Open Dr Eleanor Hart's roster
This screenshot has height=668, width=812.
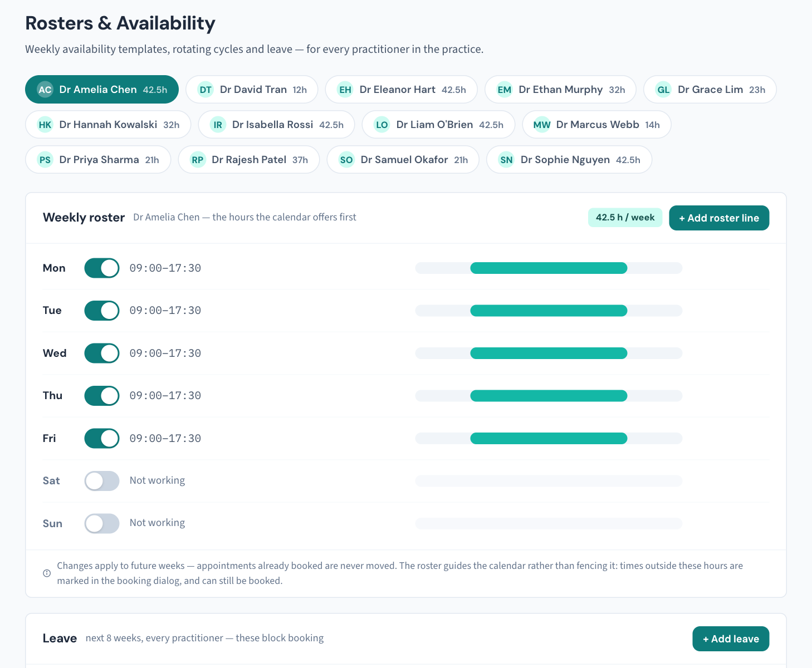(402, 90)
